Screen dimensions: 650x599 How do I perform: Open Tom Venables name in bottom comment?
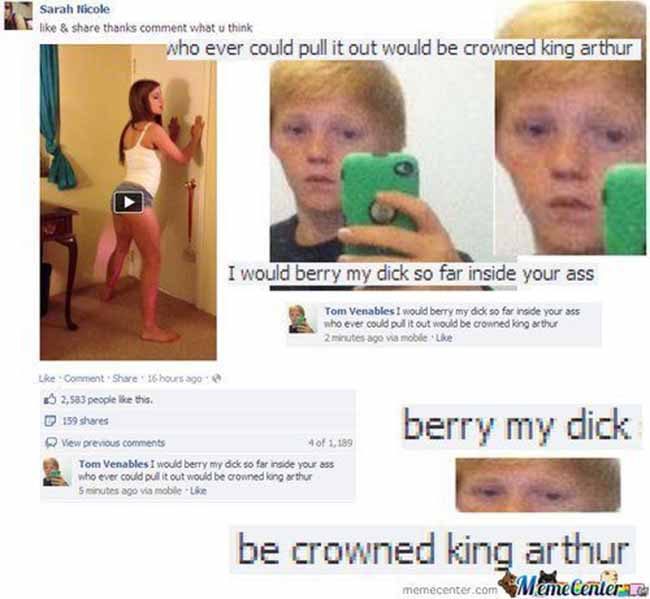(114, 464)
